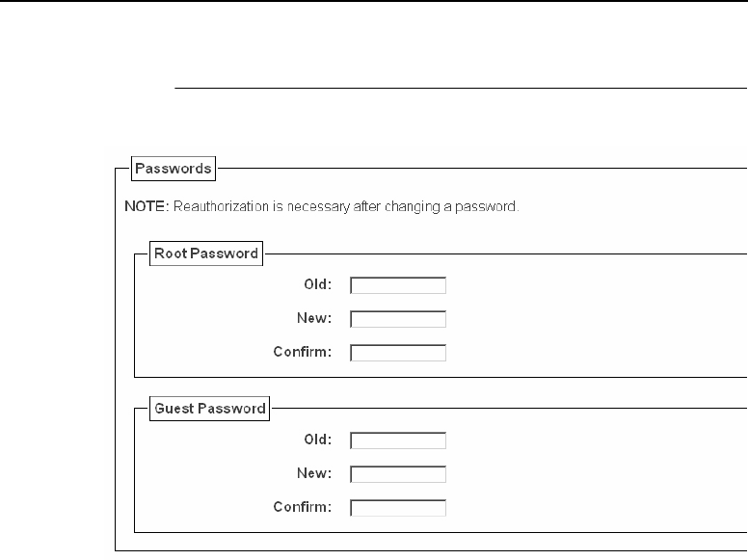Click the Root Password Old input field
Image resolution: width=748 pixels, height=560 pixels.
click(x=398, y=285)
